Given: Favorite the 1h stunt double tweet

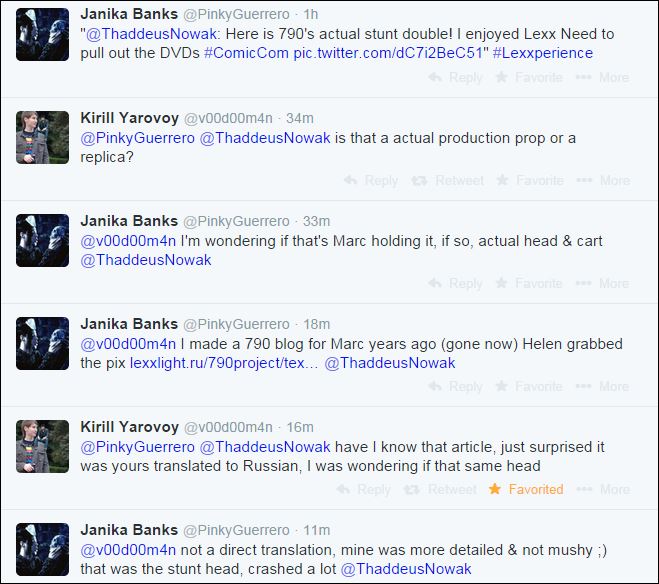Looking at the screenshot, I should pos(529,77).
